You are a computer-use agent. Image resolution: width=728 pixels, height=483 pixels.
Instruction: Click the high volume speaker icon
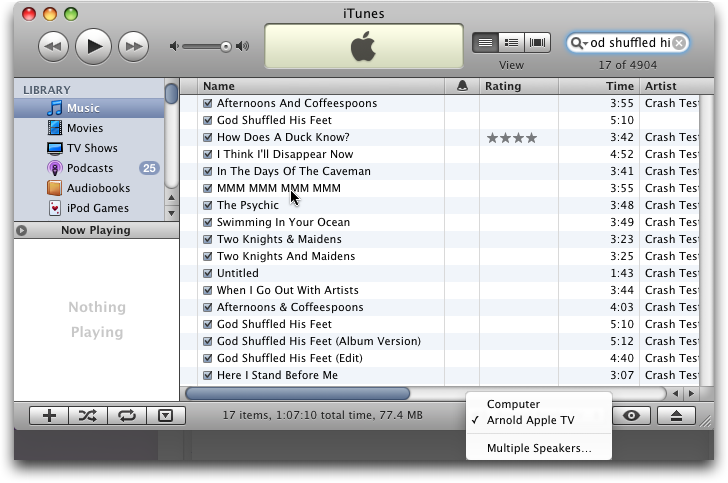(242, 46)
